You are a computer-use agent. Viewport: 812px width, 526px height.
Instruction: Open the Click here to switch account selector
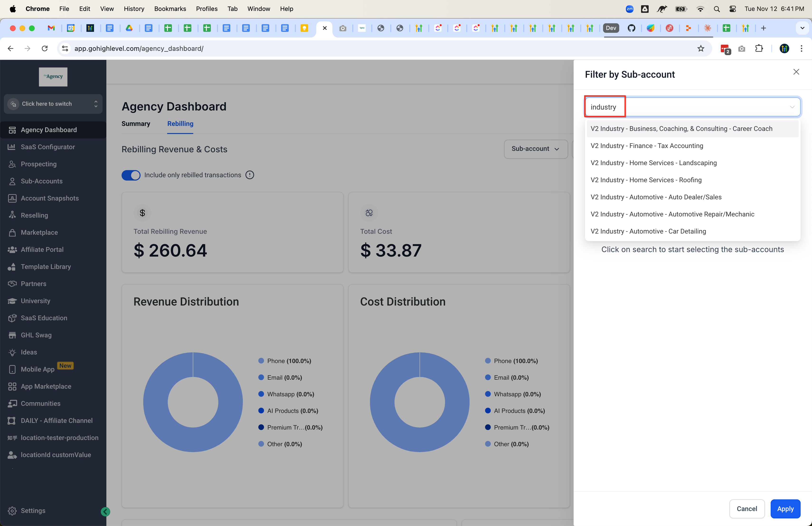click(53, 104)
